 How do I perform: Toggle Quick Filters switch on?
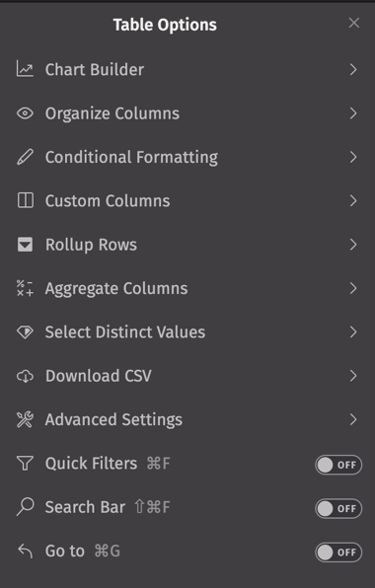point(338,465)
